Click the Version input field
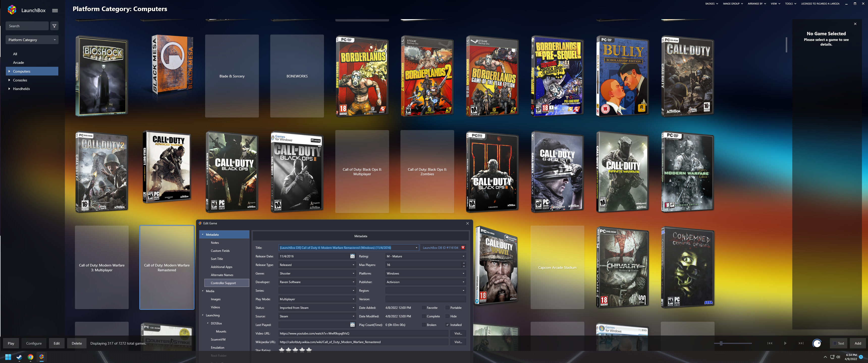This screenshot has width=868, height=363. coord(426,299)
